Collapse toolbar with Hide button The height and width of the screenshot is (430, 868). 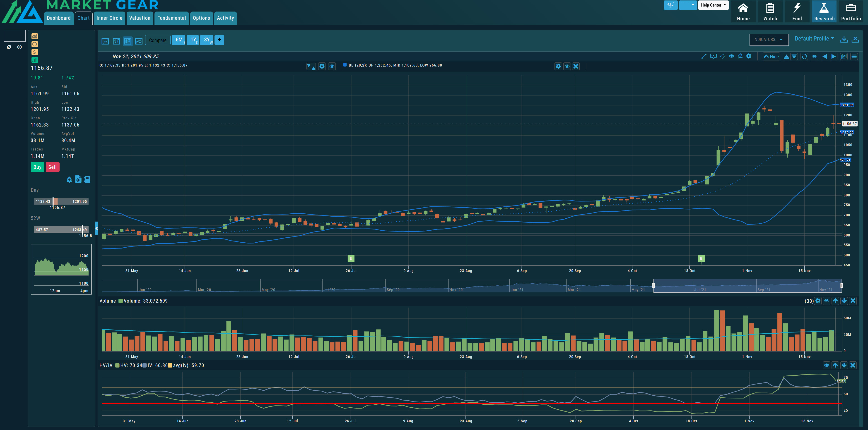tap(771, 57)
